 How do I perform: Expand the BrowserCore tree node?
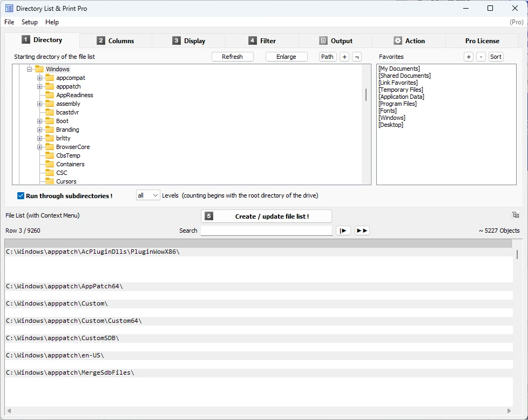pos(39,147)
